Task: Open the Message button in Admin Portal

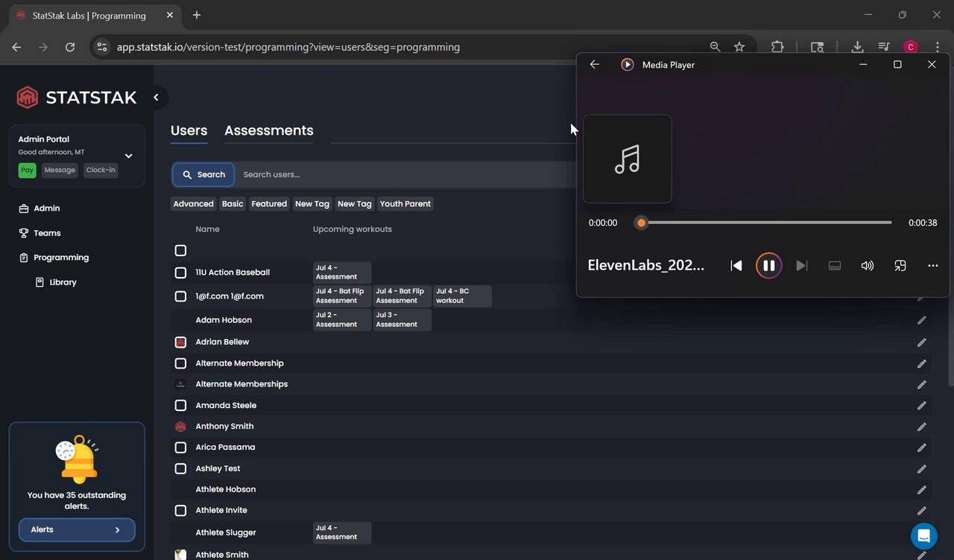Action: pos(60,171)
